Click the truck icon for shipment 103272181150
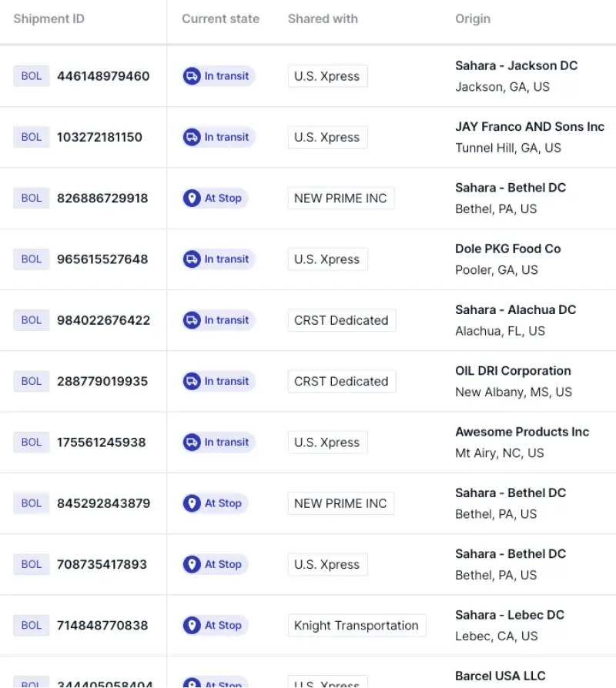The image size is (616, 688). [192, 137]
